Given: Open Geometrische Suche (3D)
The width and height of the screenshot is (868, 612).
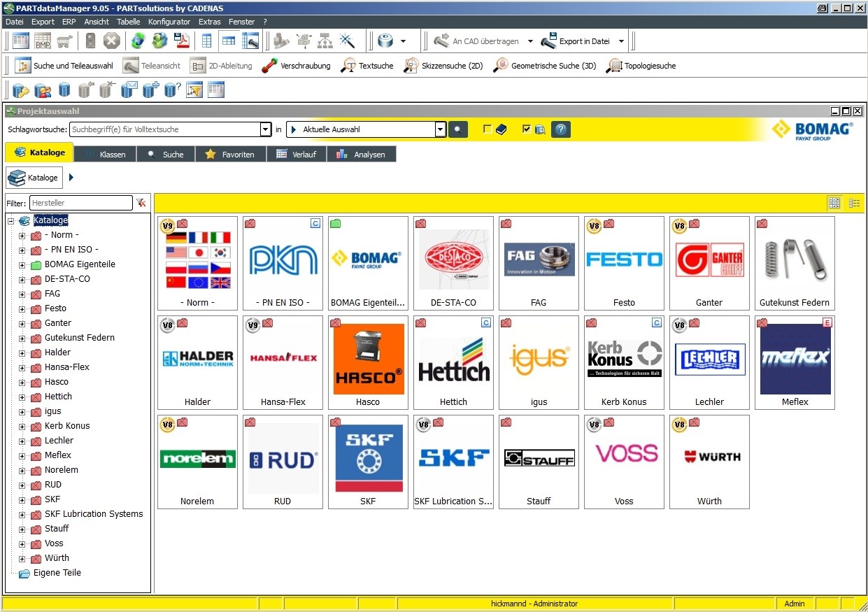Looking at the screenshot, I should pos(544,66).
